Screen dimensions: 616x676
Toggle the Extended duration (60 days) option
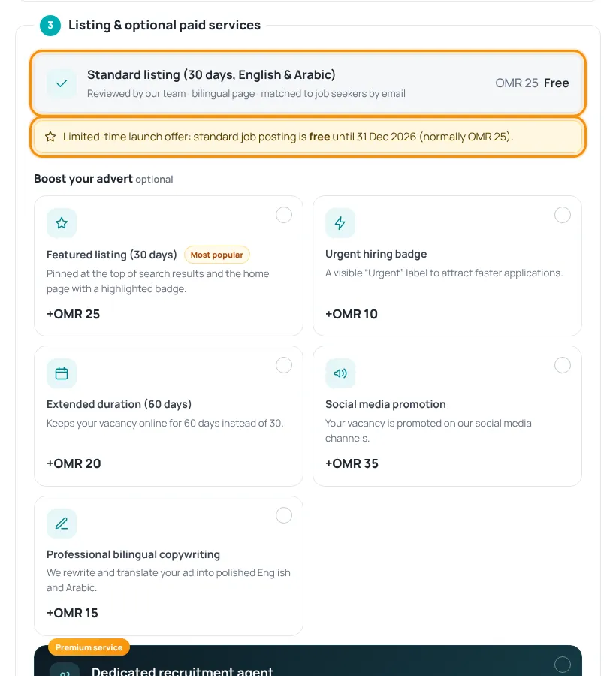(284, 365)
